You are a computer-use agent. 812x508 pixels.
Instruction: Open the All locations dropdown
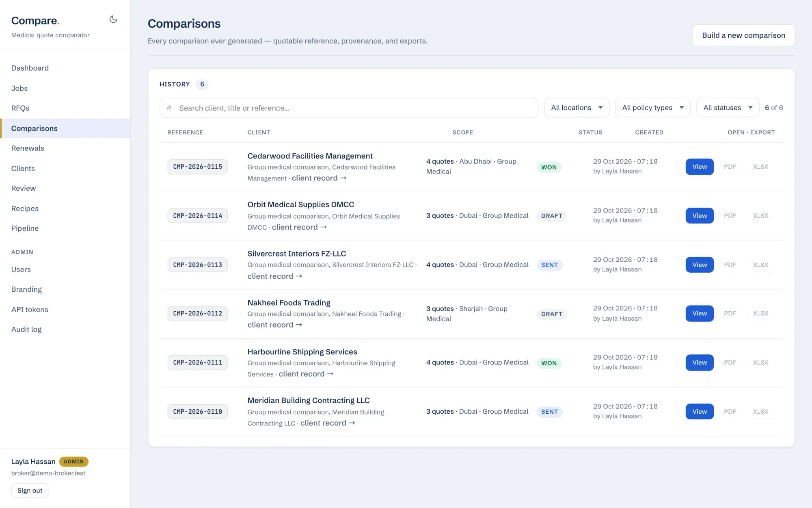[x=577, y=108]
